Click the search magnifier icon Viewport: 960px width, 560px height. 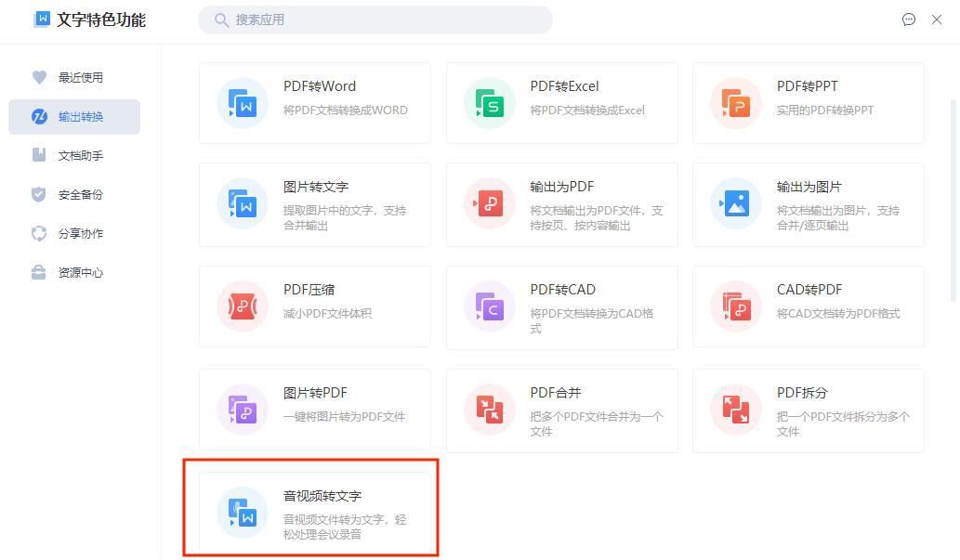[221, 20]
